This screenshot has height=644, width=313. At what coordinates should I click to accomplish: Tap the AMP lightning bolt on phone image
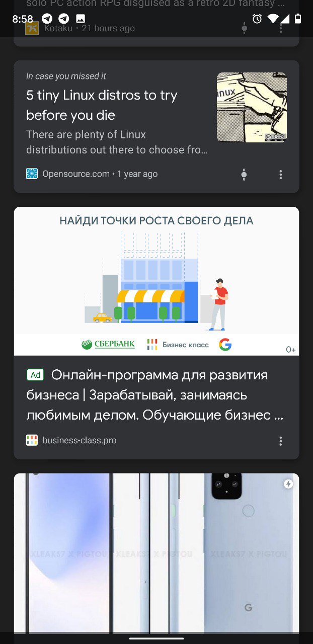coord(288,484)
